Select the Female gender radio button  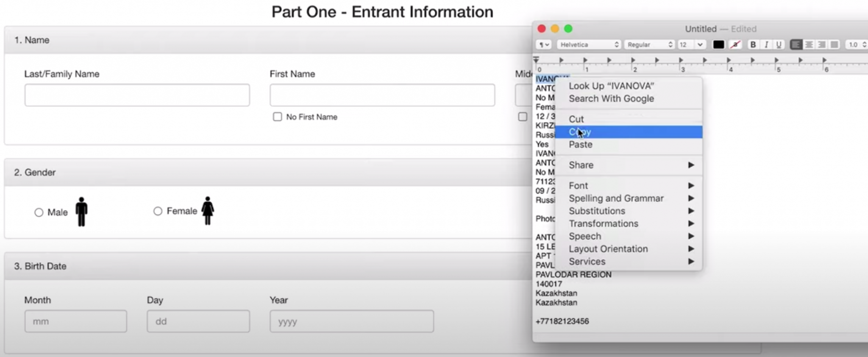coord(158,211)
